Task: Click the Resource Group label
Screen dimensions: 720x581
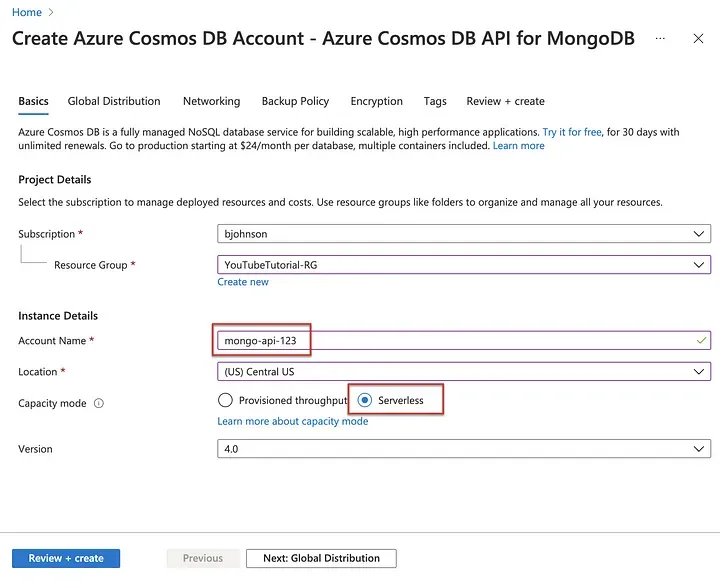Action: (x=90, y=265)
